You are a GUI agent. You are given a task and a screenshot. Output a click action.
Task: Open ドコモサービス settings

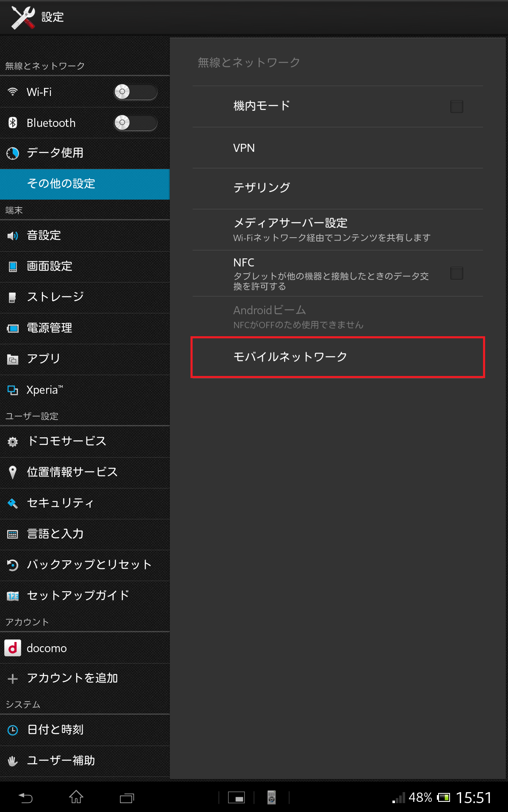pyautogui.click(x=85, y=442)
